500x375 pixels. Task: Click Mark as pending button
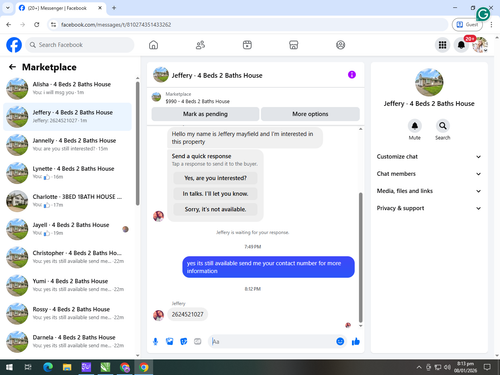pos(205,114)
